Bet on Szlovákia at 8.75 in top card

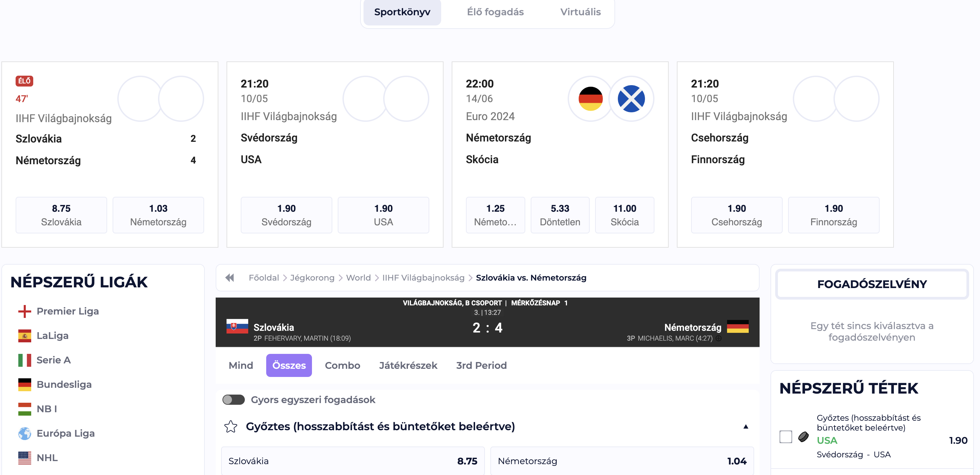(x=61, y=215)
